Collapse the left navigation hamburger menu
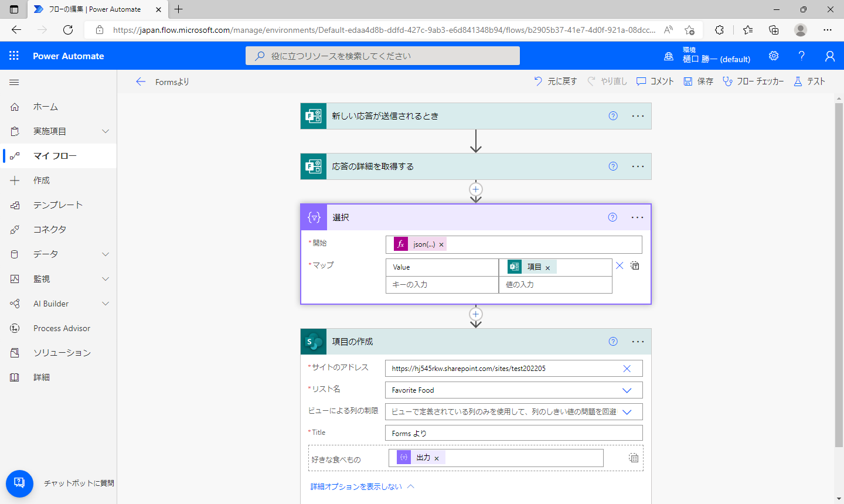 pyautogui.click(x=14, y=82)
